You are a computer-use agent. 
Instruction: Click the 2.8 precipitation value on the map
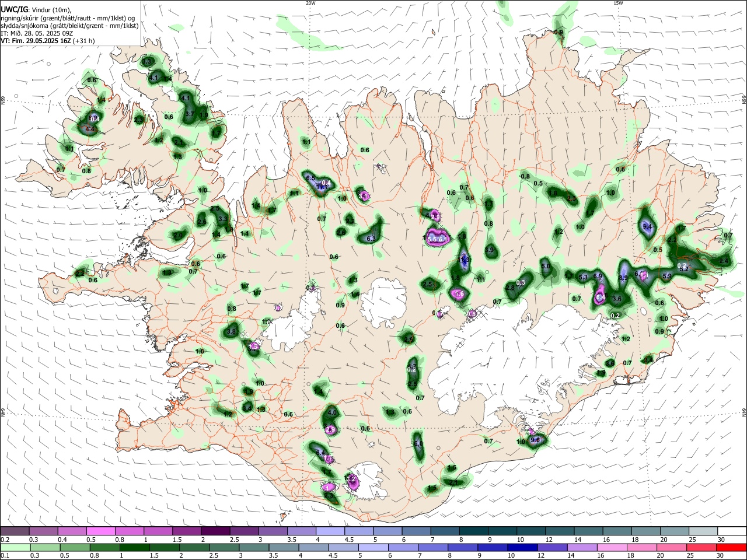coord(509,288)
